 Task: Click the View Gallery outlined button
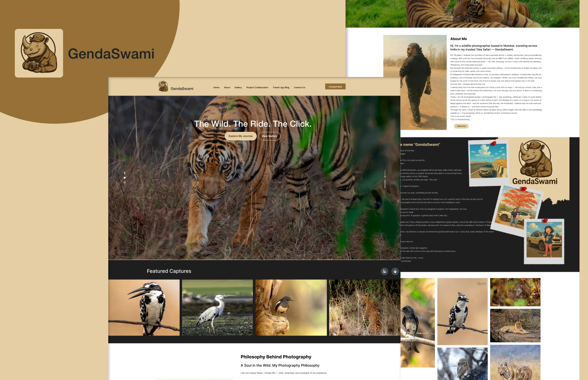(269, 136)
